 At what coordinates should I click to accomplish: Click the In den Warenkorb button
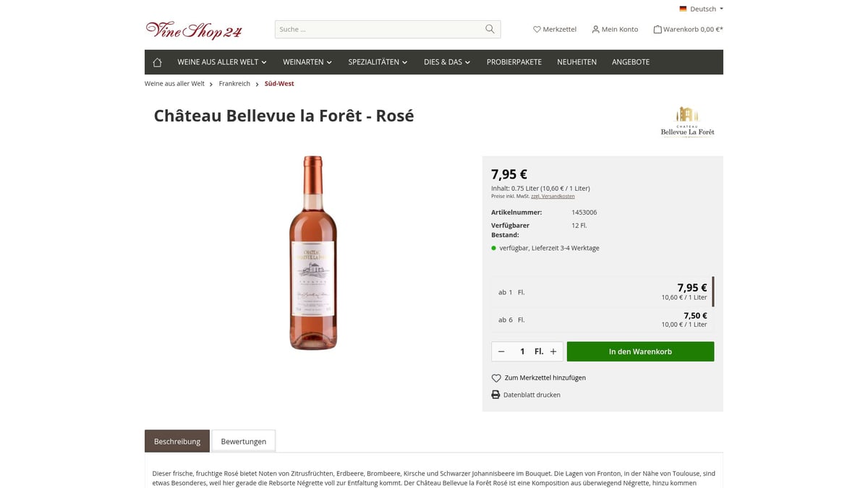pyautogui.click(x=640, y=351)
